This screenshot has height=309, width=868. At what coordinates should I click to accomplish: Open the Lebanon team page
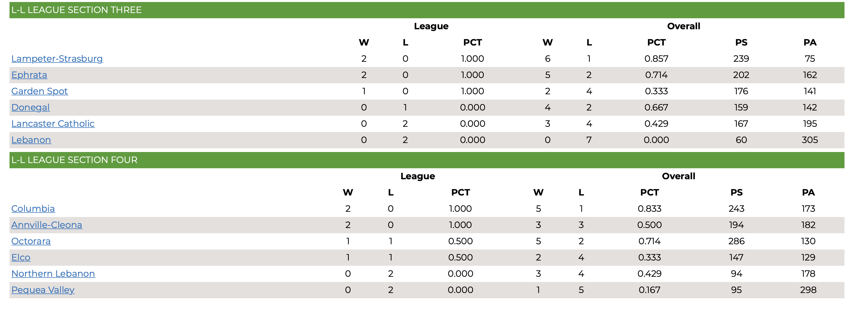tap(31, 140)
